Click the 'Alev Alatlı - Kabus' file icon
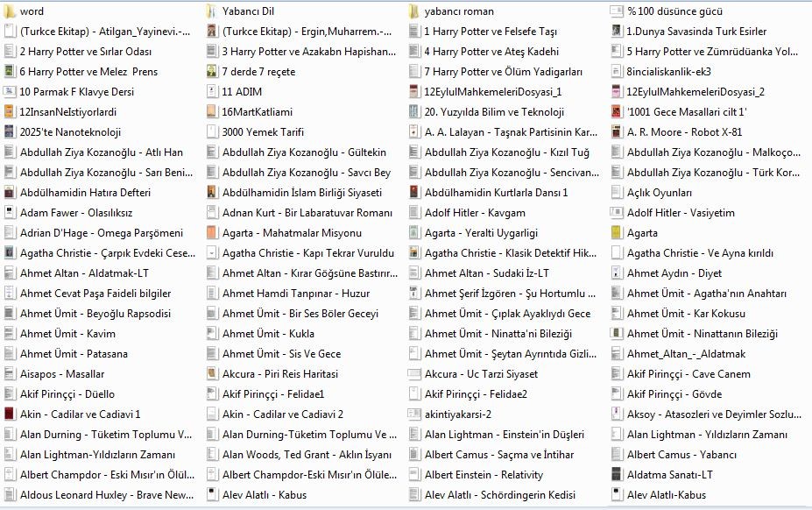The image size is (812, 510). (x=212, y=495)
